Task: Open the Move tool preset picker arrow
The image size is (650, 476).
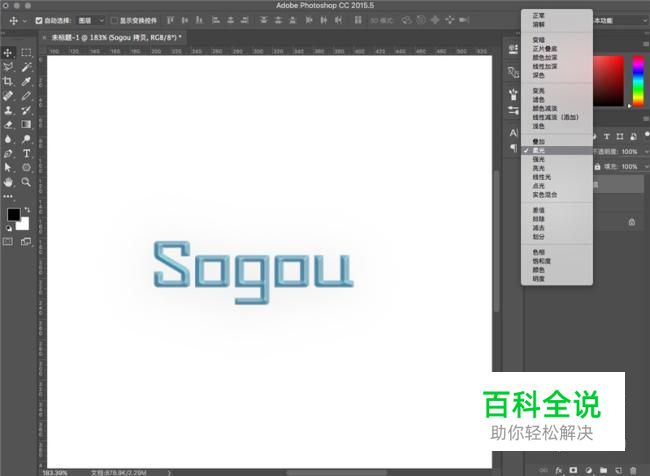Action: (24, 20)
